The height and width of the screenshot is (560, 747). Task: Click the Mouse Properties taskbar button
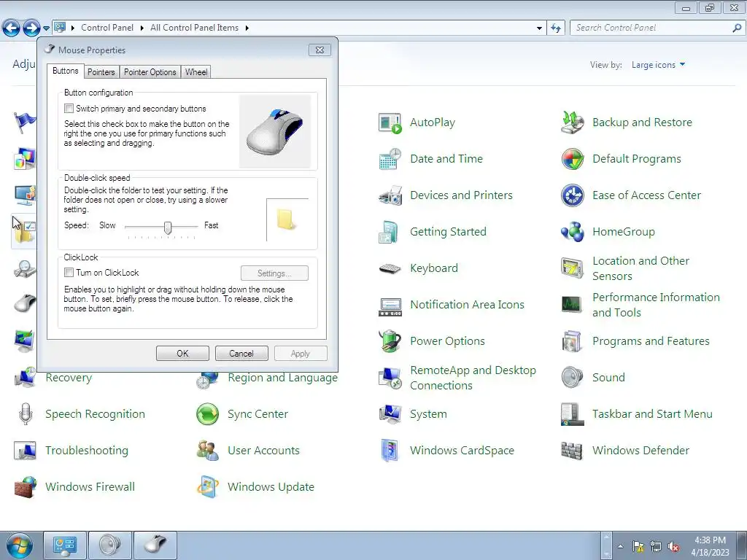coord(155,545)
